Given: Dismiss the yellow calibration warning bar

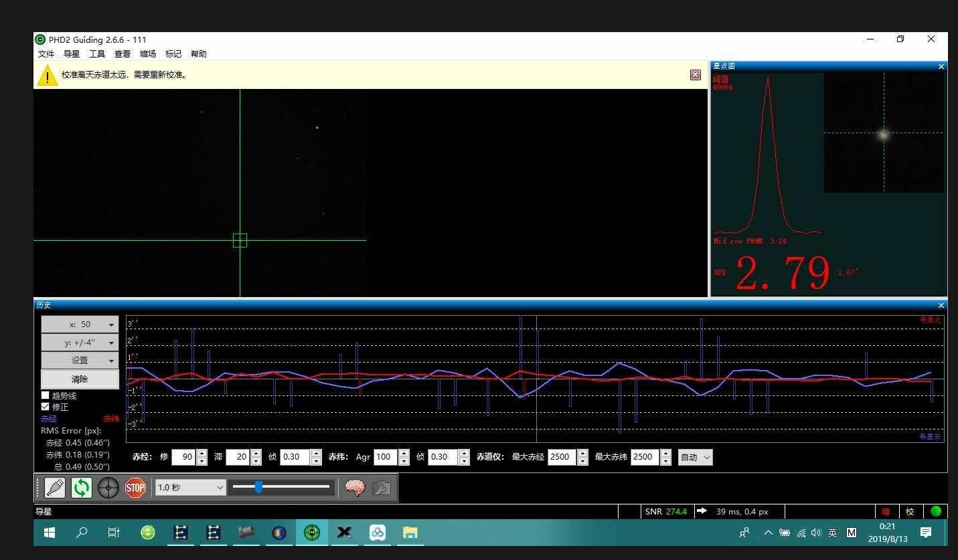Looking at the screenshot, I should [x=695, y=75].
